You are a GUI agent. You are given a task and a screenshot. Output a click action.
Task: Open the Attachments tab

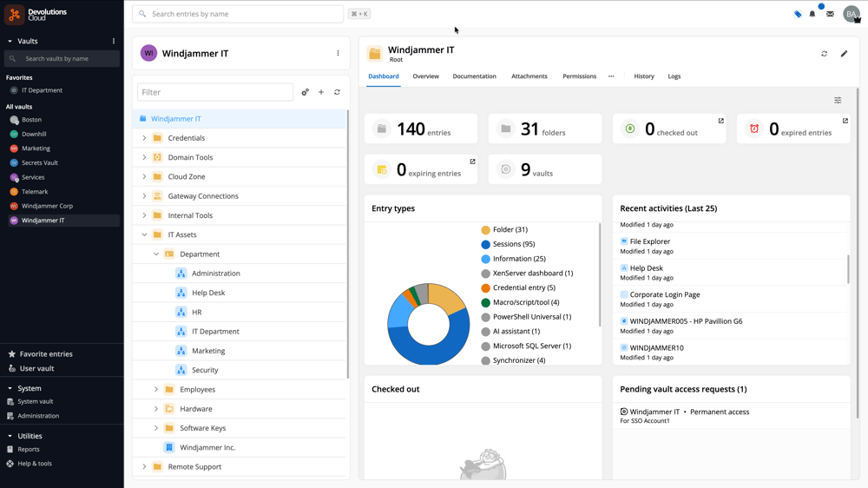click(x=529, y=76)
